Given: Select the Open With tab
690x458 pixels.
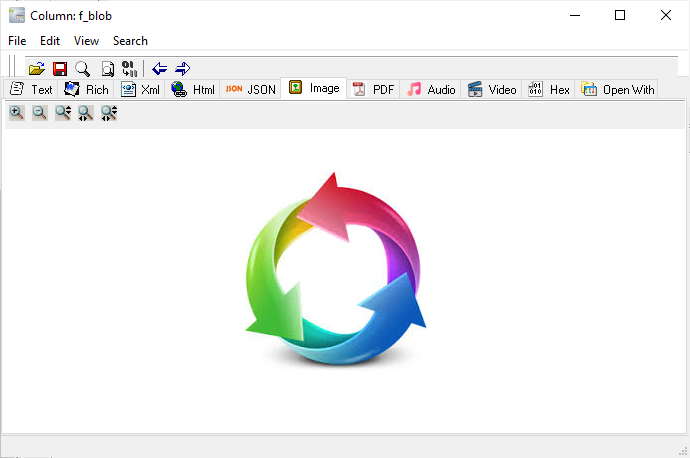Looking at the screenshot, I should coord(618,89).
